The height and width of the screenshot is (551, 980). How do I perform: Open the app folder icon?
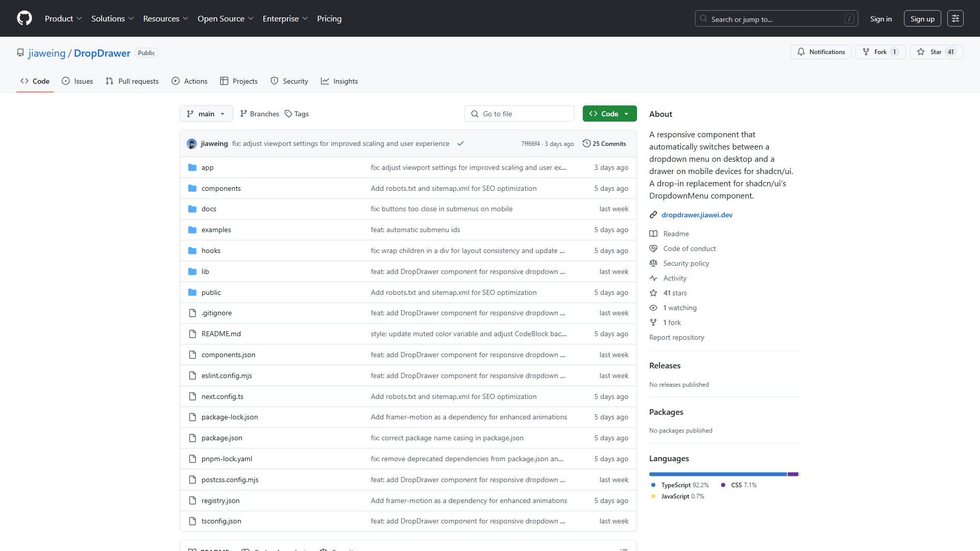coord(192,167)
